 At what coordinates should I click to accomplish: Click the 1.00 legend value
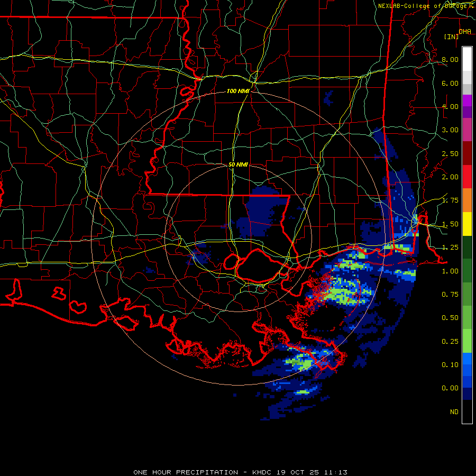pyautogui.click(x=450, y=271)
